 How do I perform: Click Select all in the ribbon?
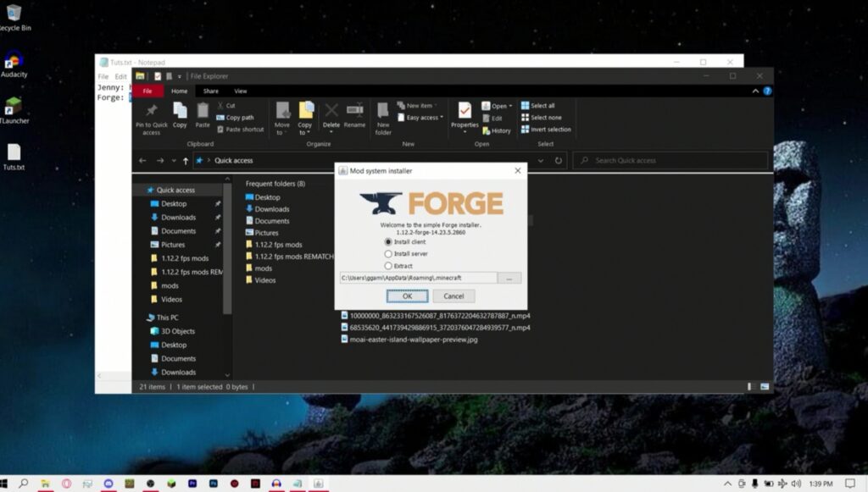click(x=537, y=106)
